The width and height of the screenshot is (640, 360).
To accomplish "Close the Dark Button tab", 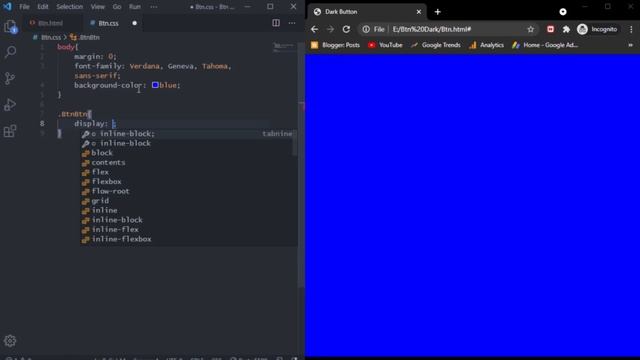I will [419, 12].
